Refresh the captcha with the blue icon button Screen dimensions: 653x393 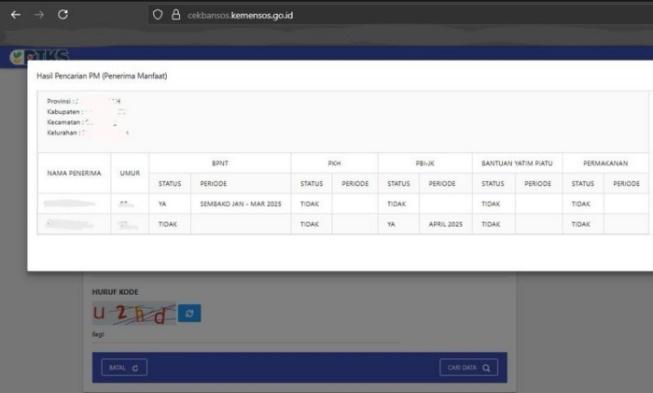tap(189, 313)
